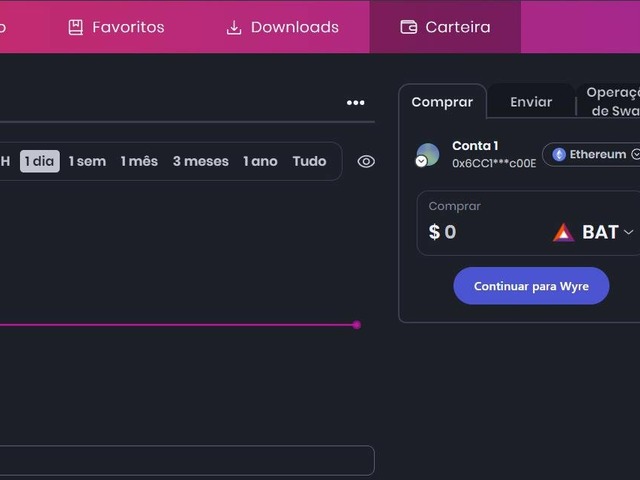The width and height of the screenshot is (640, 480).
Task: Open the three-dots more options menu
Action: 355,102
